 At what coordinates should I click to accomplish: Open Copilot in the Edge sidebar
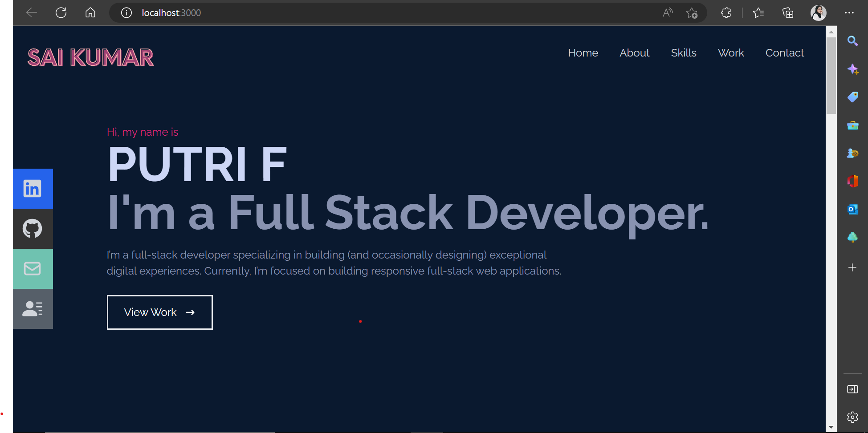coord(853,69)
